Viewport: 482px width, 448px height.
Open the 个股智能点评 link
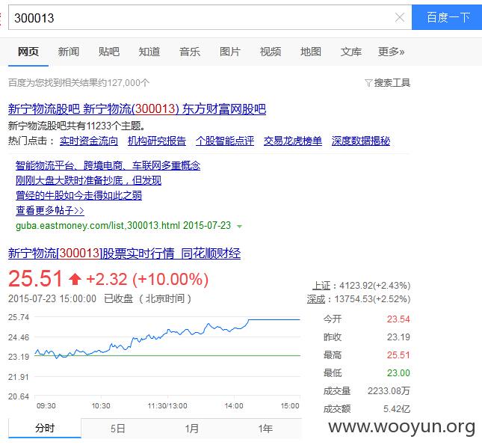[x=225, y=141]
